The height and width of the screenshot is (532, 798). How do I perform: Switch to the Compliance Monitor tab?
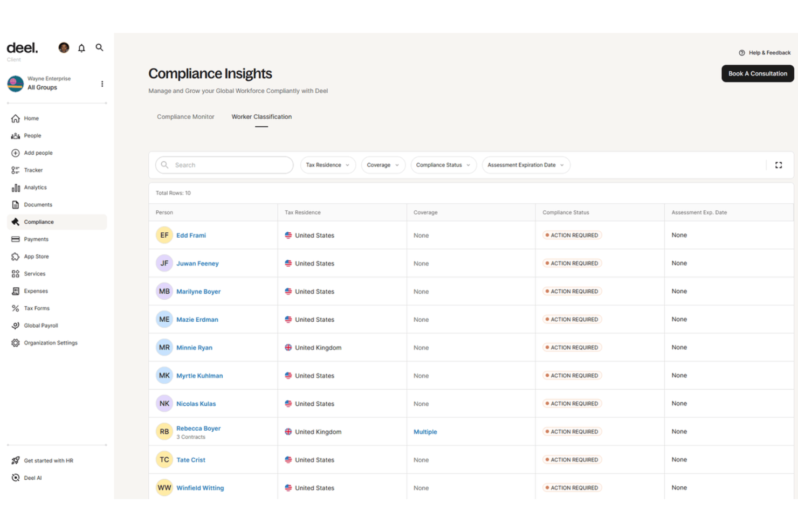(185, 117)
